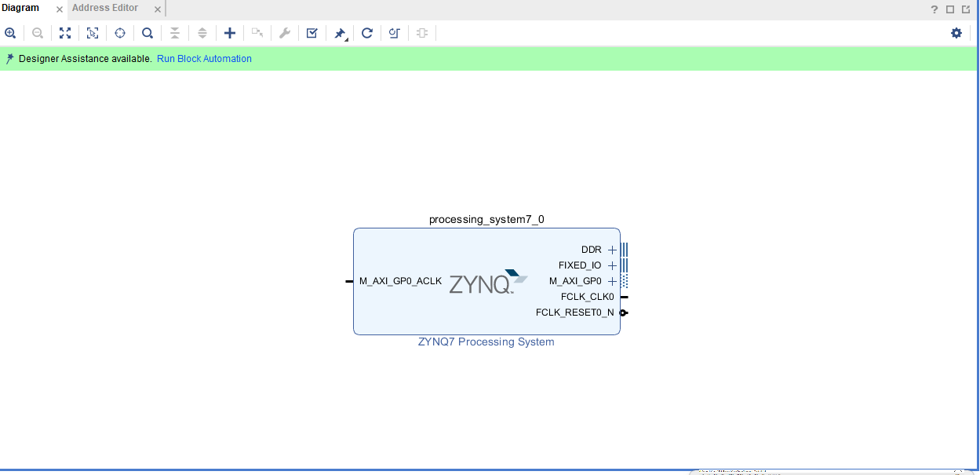The image size is (980, 475).
Task: Click the Regenerate Layout refresh icon
Action: 367,33
